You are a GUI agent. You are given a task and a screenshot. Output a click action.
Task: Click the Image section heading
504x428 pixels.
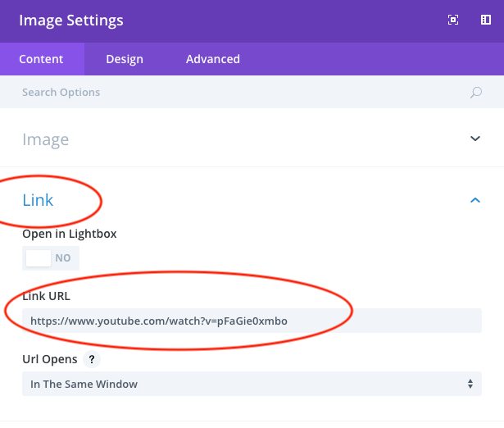pos(46,139)
